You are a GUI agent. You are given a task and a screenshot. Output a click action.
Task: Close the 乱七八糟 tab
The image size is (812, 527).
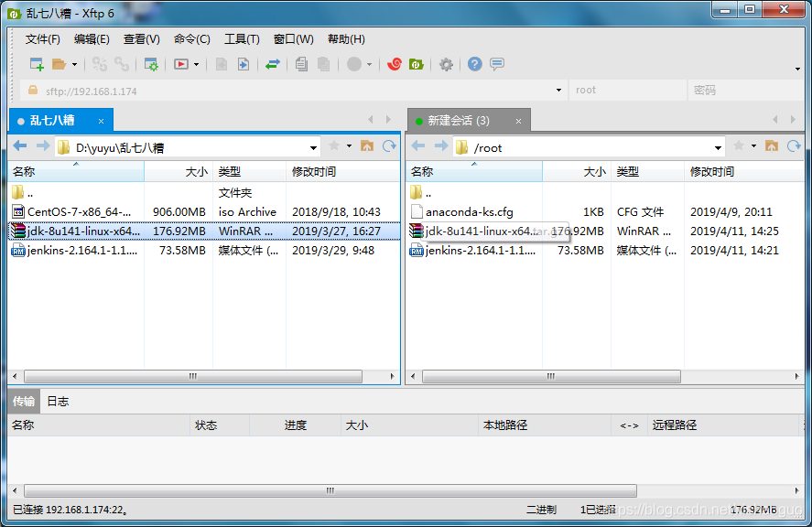point(101,121)
